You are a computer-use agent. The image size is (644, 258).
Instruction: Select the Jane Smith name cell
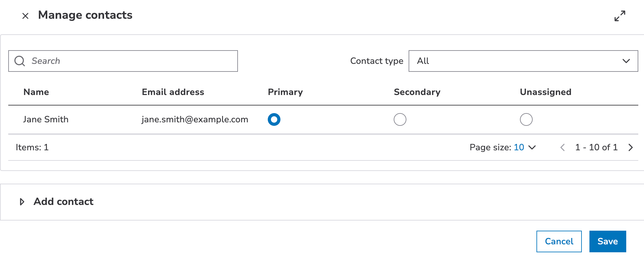tap(46, 119)
